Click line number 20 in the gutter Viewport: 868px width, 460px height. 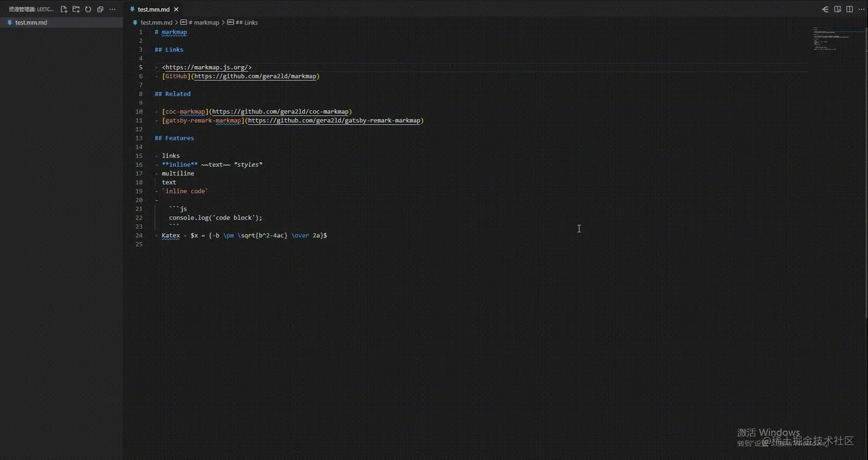(x=139, y=200)
